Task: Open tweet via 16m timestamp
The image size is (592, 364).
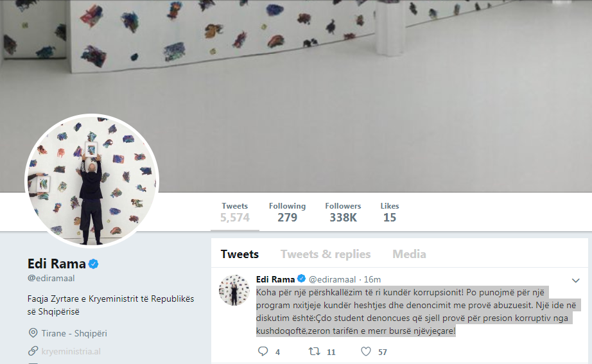Action: pos(372,279)
